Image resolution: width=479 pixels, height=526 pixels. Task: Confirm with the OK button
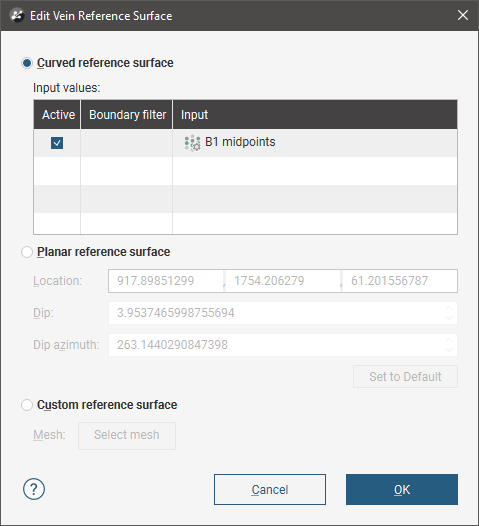402,489
